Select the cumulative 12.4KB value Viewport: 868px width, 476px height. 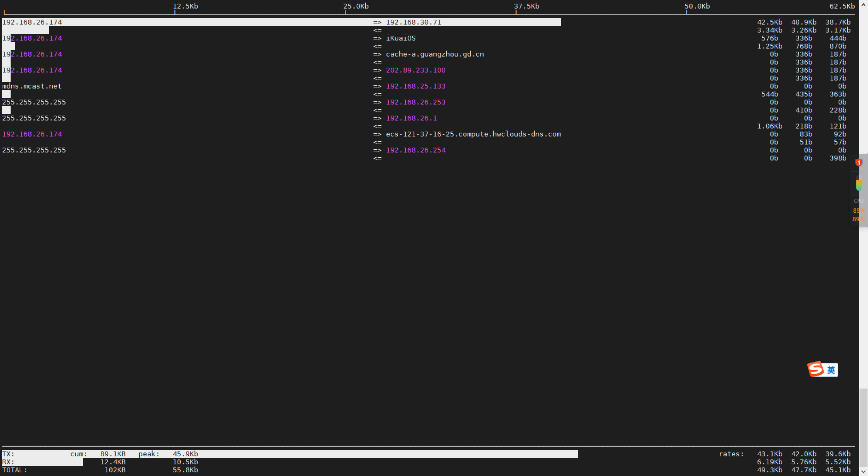click(x=113, y=462)
